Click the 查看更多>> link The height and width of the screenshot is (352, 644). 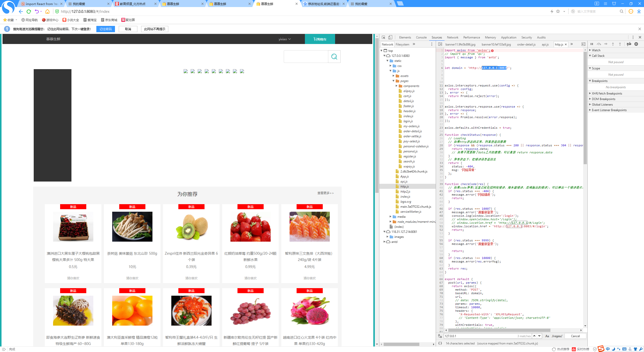[x=325, y=193]
